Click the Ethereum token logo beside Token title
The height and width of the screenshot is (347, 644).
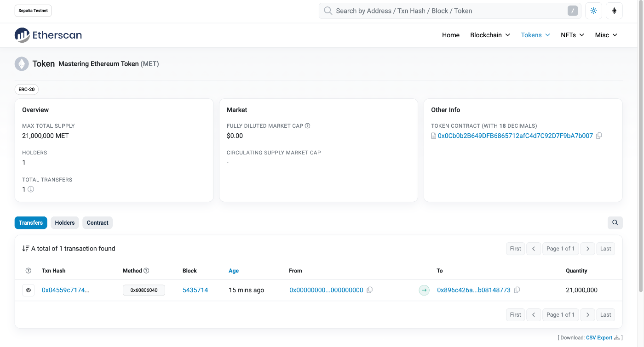(22, 64)
